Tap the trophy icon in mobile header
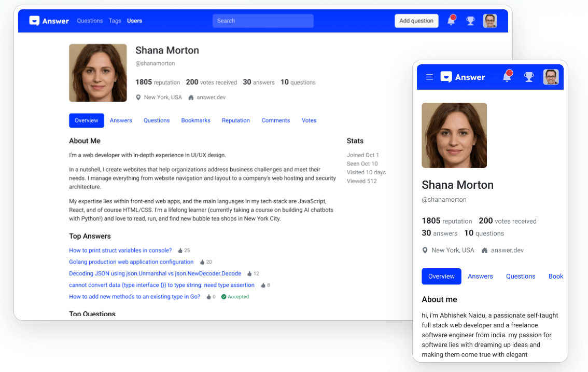Viewport: 588px width, 372px height. click(528, 77)
